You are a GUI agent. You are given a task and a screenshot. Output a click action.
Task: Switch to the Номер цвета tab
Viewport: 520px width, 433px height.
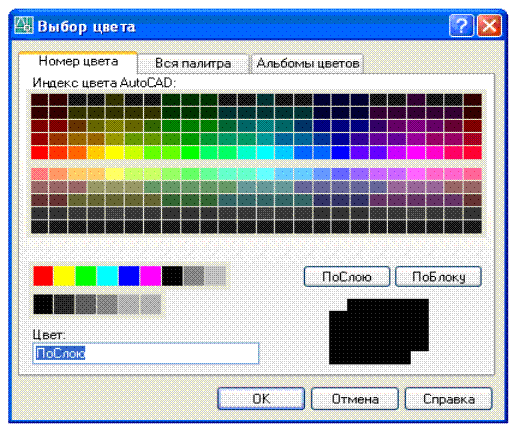point(78,62)
